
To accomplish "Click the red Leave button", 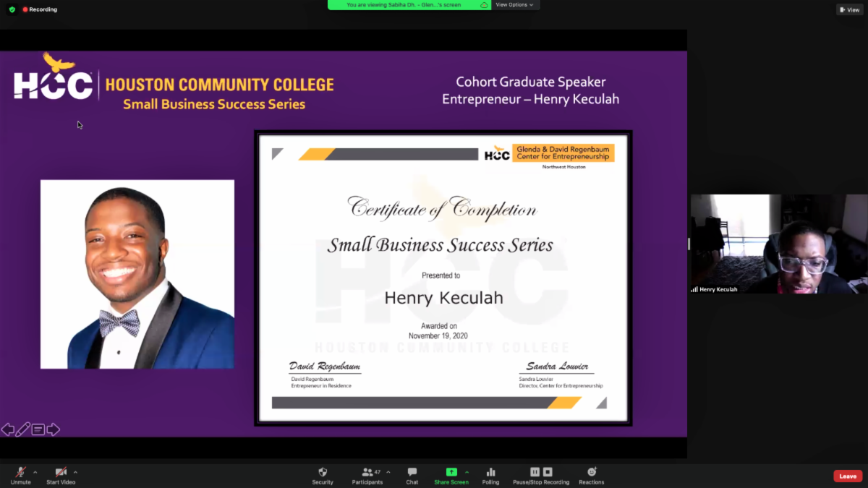I will point(848,476).
